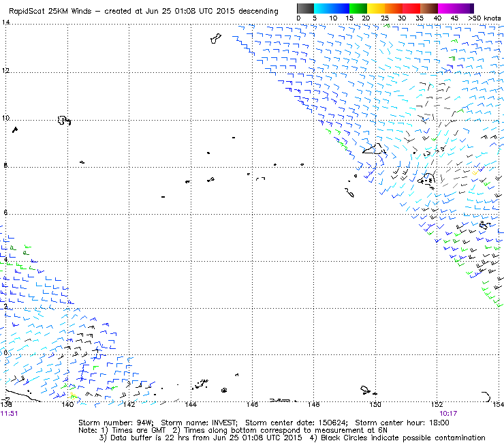Click the 'Times are GMT' footer note
This screenshot has width=504, height=443.
coord(138,431)
